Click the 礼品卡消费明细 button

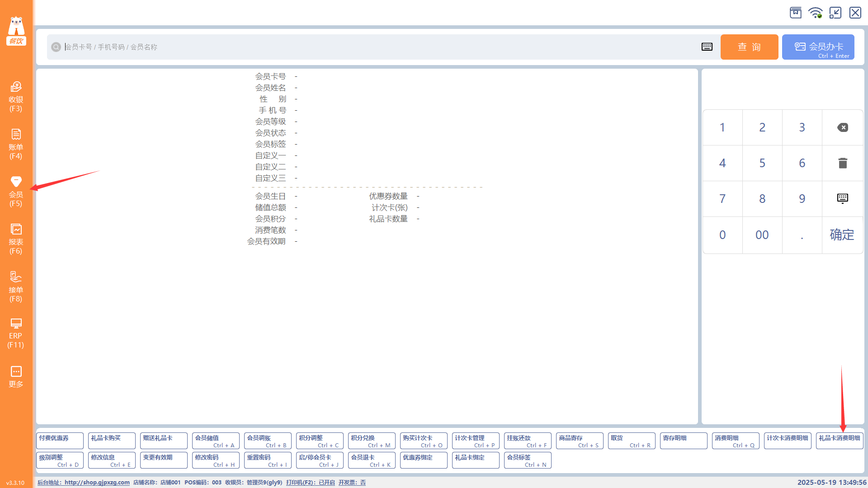(839, 441)
